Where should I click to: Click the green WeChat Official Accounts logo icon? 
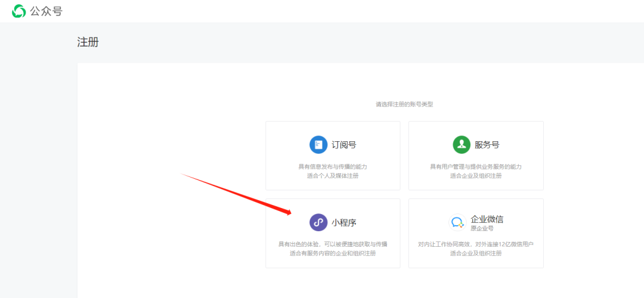point(19,11)
